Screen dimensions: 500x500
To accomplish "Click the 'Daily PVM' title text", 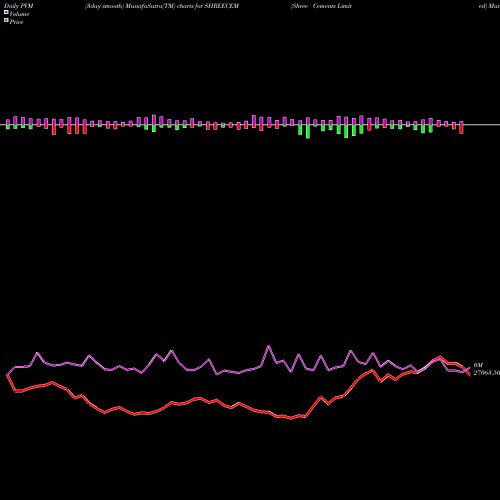I will [x=19, y=6].
